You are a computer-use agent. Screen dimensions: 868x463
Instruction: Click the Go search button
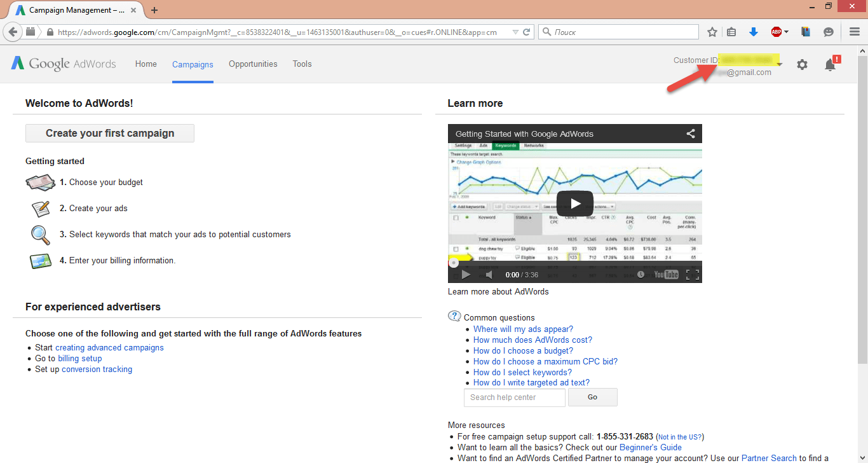[592, 397]
